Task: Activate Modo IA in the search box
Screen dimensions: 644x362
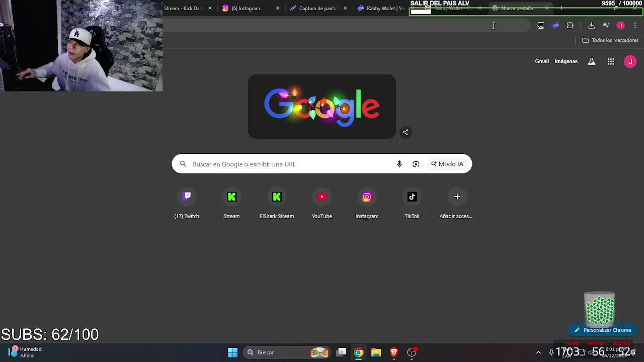Action: (447, 164)
